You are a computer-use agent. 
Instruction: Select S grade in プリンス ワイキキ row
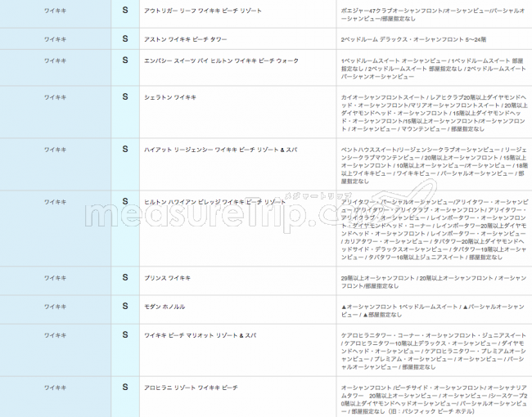[125, 277]
